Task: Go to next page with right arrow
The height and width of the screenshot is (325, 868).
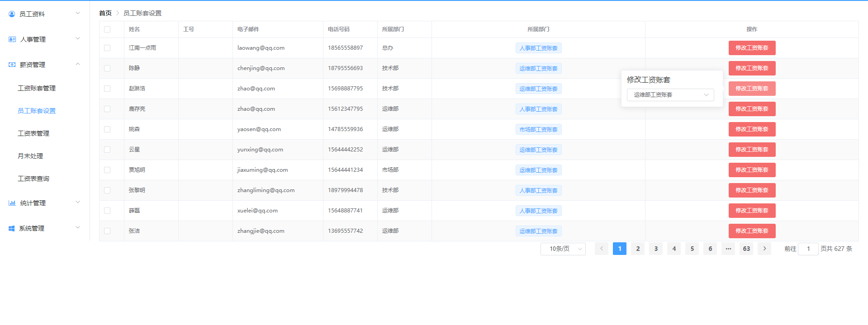Action: [x=764, y=249]
